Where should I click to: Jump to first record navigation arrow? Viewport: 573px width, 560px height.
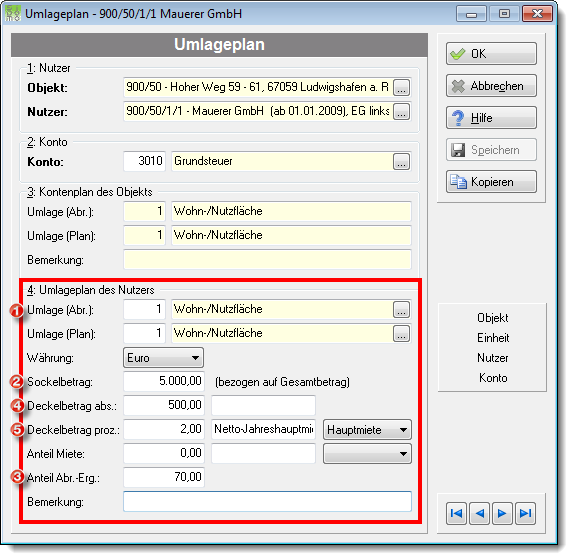click(x=456, y=514)
